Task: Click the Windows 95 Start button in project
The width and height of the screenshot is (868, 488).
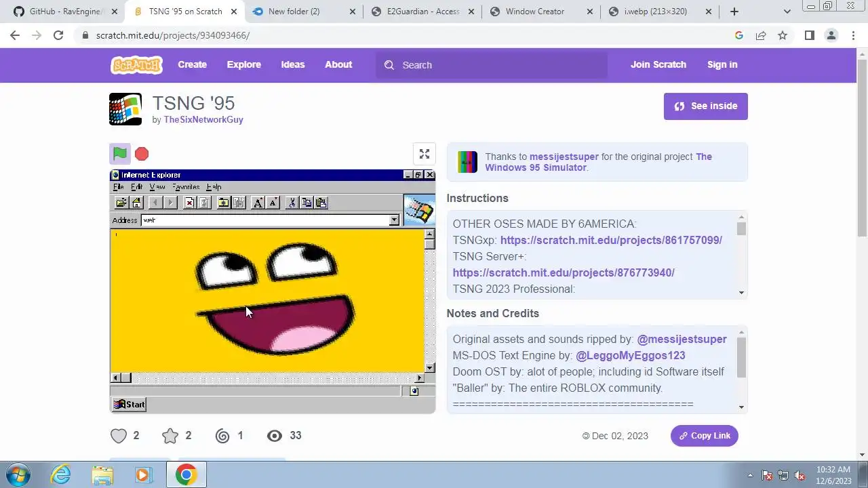Action: 129,405
